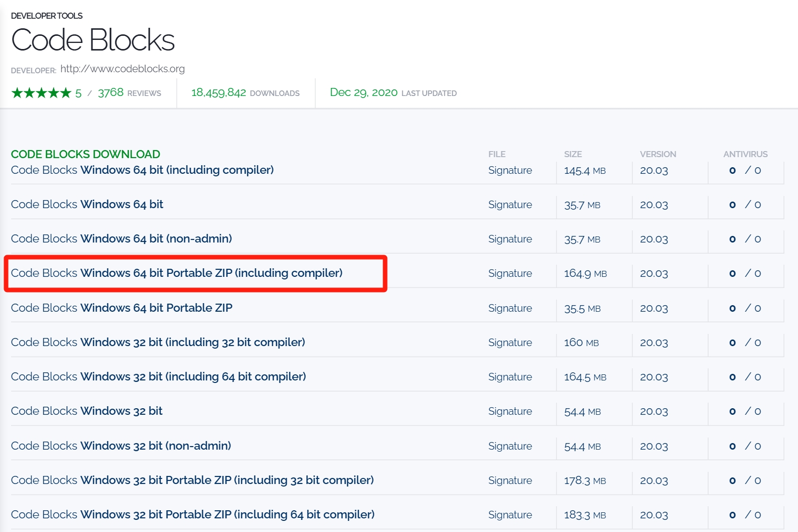Open Signature in the 164.9 MB row
This screenshot has height=532, width=798.
510,274
